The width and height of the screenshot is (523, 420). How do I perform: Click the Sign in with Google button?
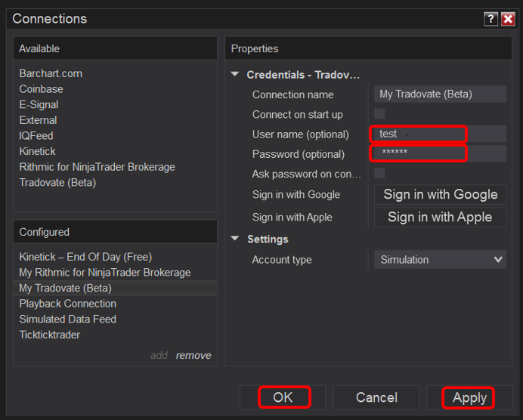pyautogui.click(x=441, y=194)
